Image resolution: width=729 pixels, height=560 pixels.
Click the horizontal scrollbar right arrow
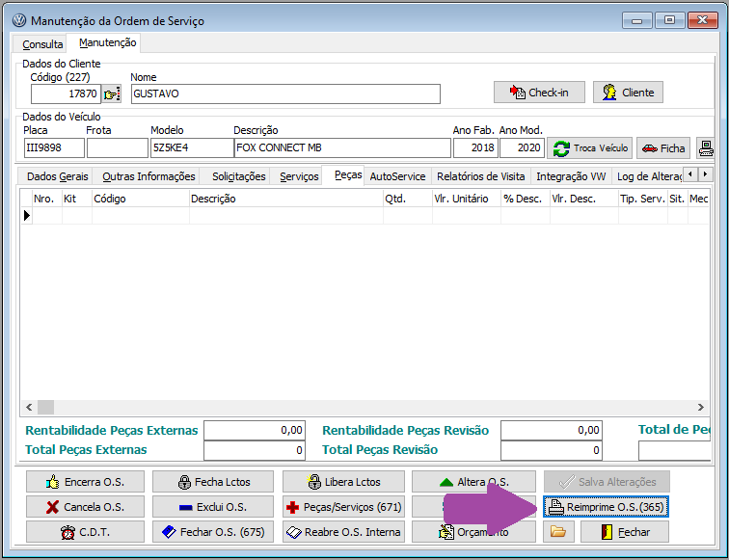(x=701, y=408)
